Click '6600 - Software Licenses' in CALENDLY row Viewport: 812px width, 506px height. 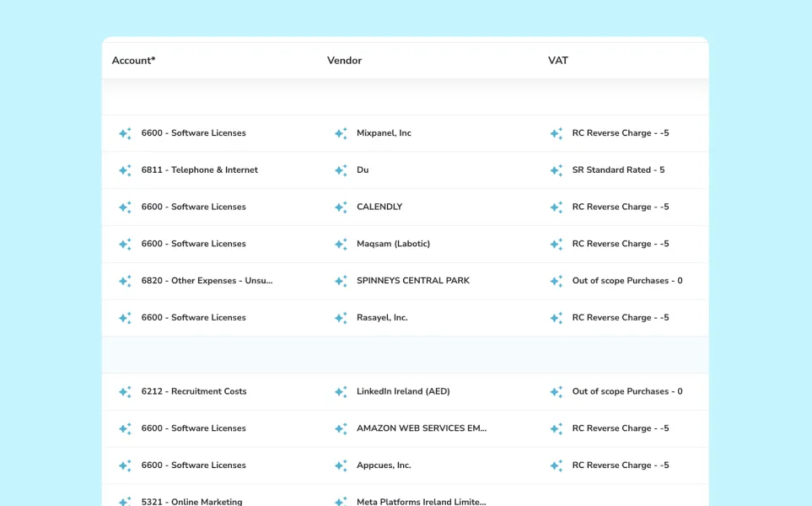pyautogui.click(x=193, y=207)
